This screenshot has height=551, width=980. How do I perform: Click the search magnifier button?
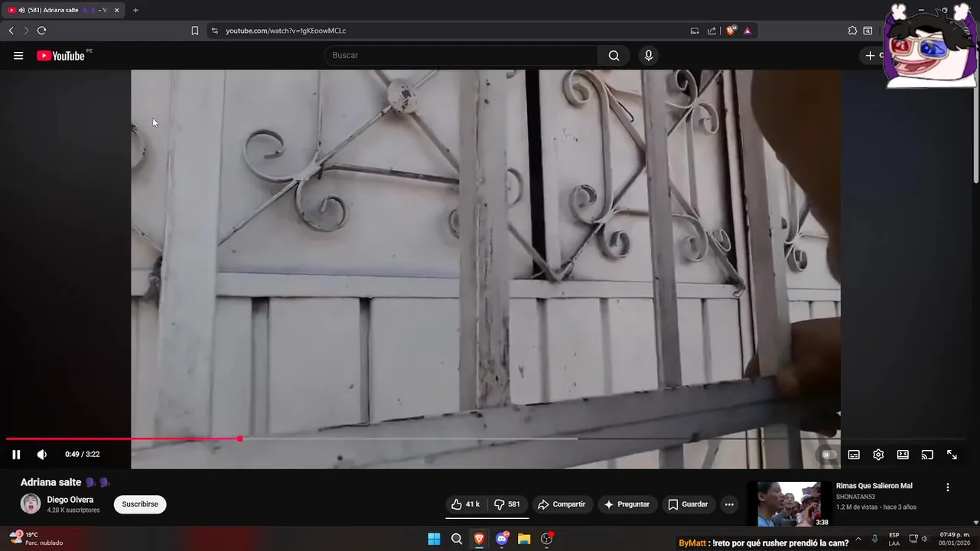[614, 55]
